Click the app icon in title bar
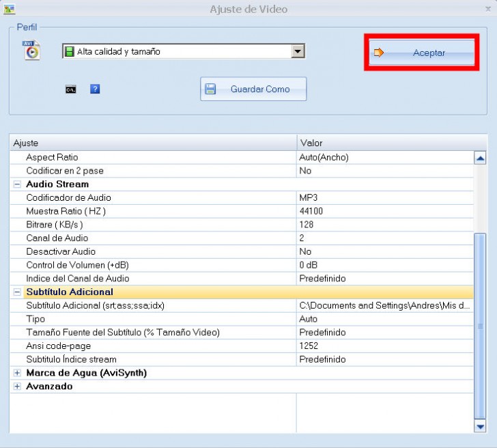 [9, 9]
